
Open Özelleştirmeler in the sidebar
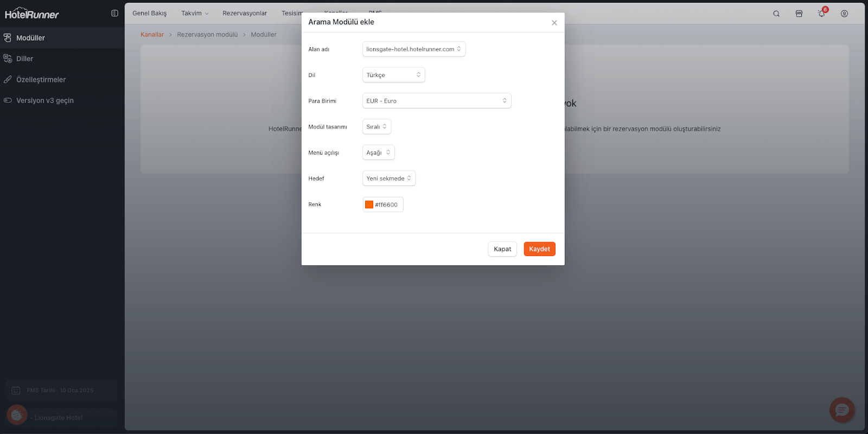click(41, 80)
